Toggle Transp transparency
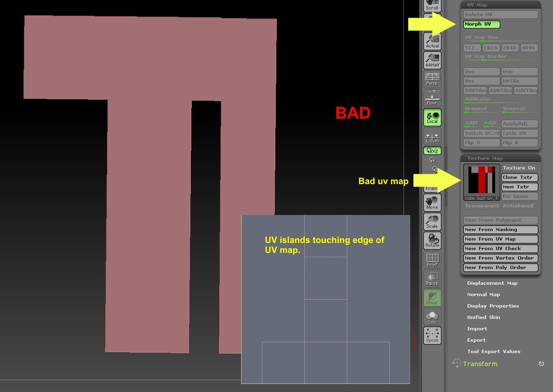This screenshot has height=392, width=553. tap(432, 278)
